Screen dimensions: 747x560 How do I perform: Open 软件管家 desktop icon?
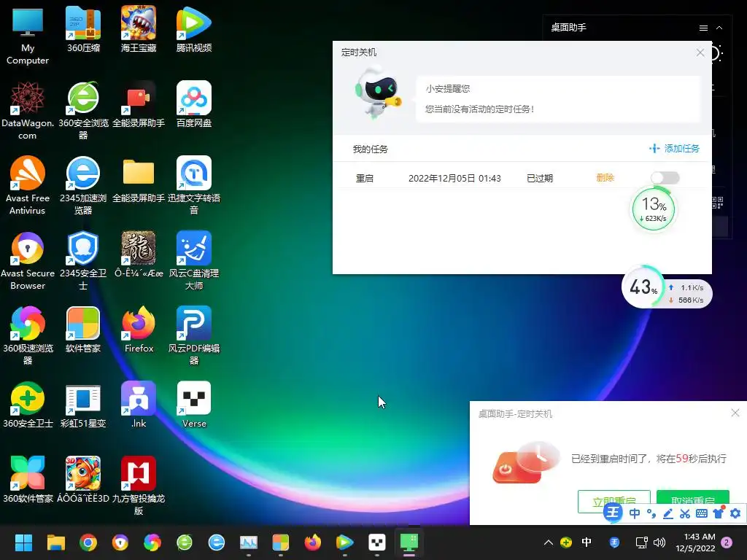[x=83, y=330]
